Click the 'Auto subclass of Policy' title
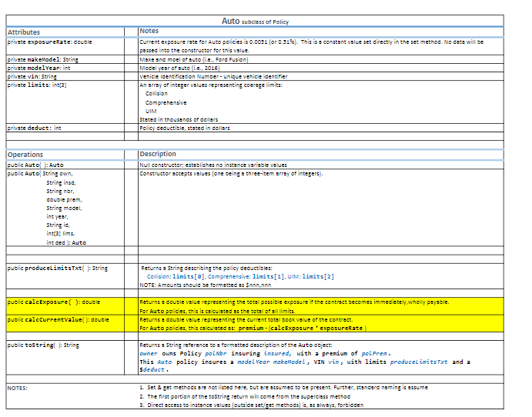This screenshot has width=532, height=417. tap(255, 22)
